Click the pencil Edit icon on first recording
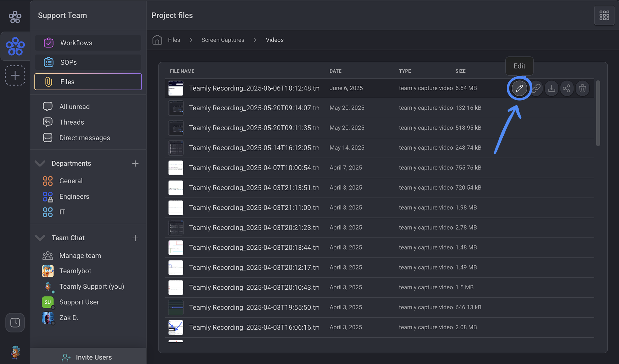 519,88
